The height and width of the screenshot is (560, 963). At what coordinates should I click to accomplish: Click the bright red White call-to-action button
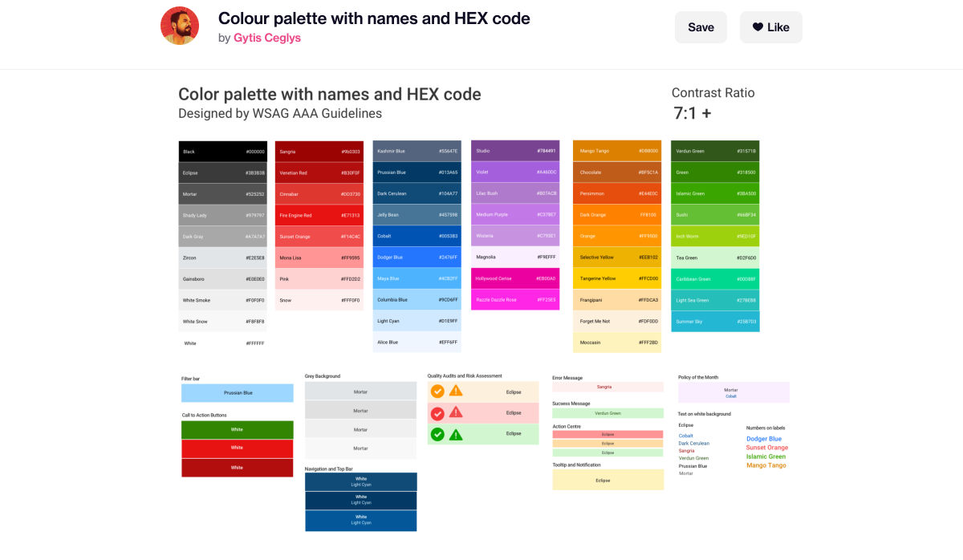[237, 448]
